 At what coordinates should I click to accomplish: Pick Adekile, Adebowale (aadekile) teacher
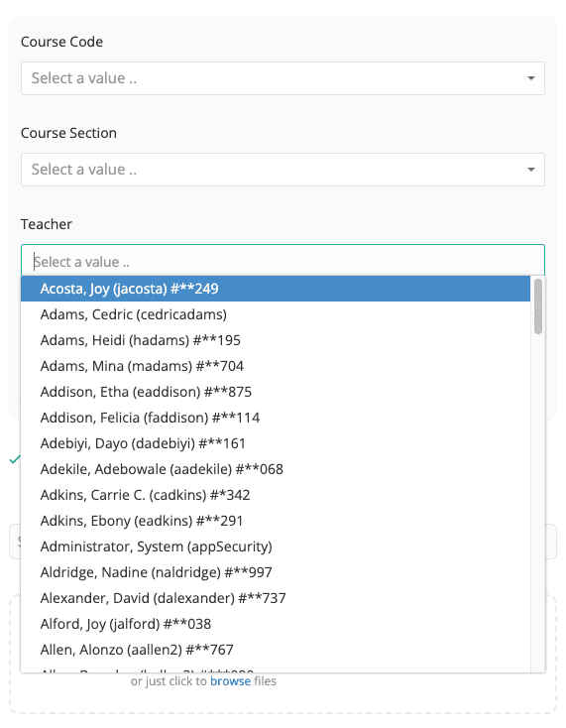click(276, 469)
